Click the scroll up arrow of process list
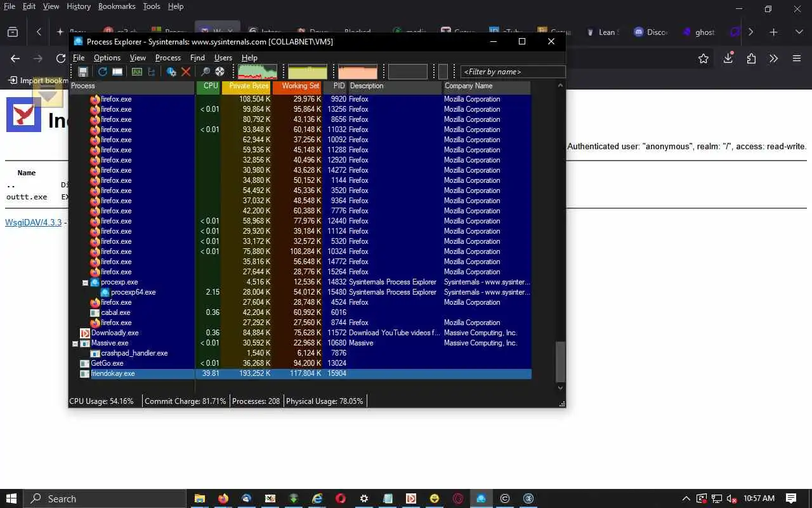Viewport: 812px width, 508px height. (560, 86)
